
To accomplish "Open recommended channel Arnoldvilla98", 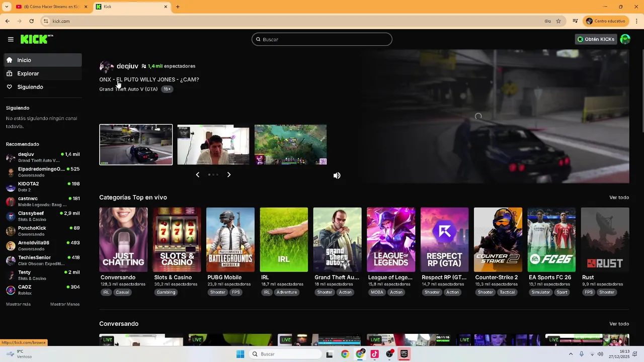I will [x=43, y=245].
